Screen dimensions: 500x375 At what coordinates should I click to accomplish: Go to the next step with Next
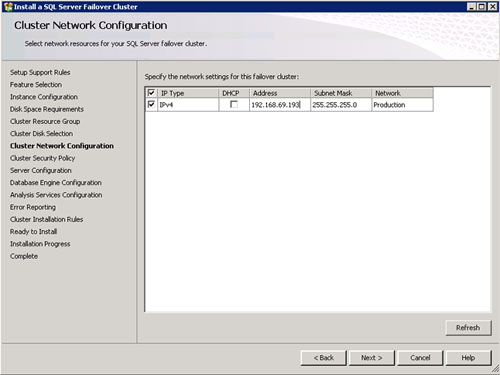(x=371, y=358)
